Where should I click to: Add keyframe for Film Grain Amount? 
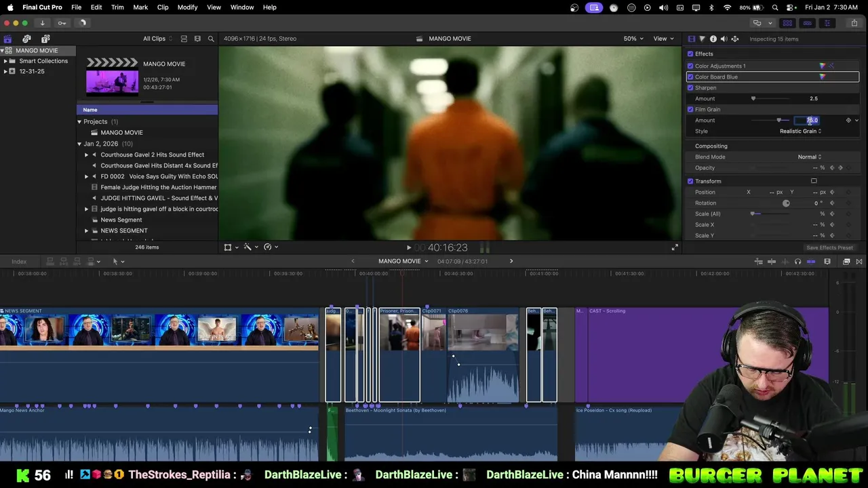[x=848, y=120]
